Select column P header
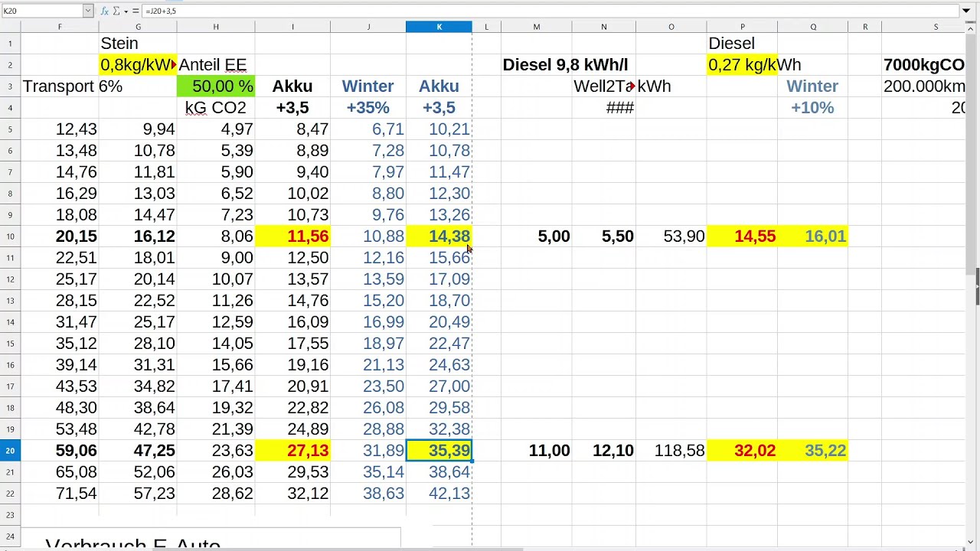This screenshot has width=980, height=551. click(x=742, y=27)
